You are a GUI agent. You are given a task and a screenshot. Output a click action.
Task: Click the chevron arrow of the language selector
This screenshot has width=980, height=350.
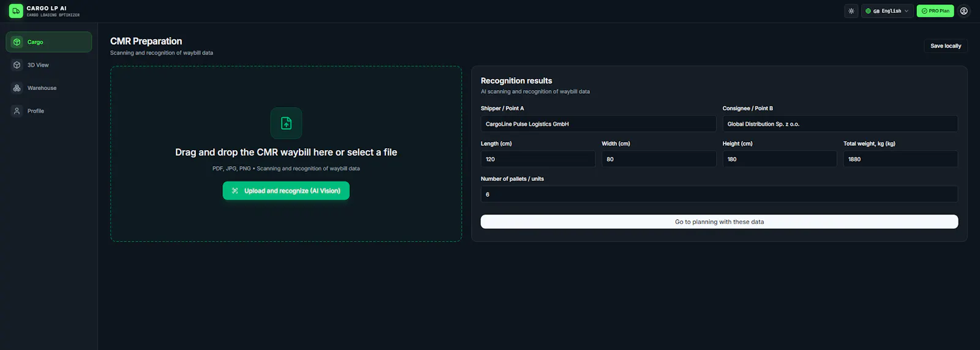click(x=907, y=11)
